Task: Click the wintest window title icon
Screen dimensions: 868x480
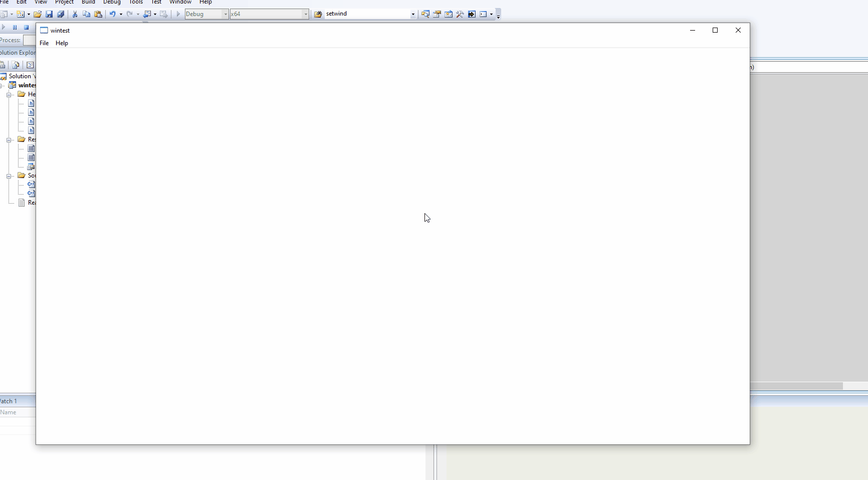Action: click(44, 31)
